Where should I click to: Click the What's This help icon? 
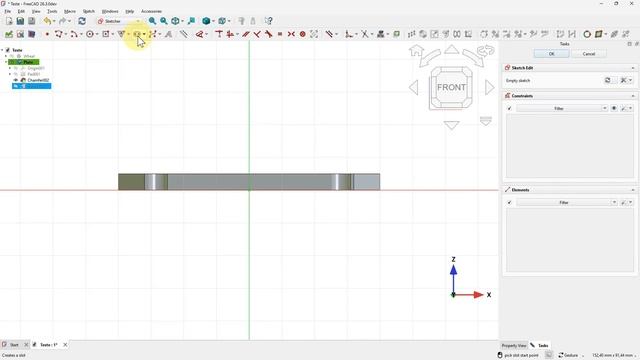click(x=268, y=21)
